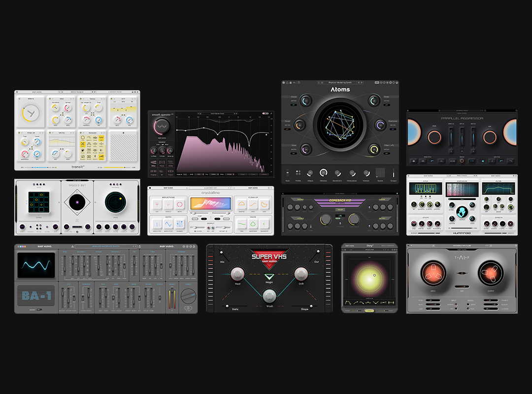
Task: Click the Smooth Operator main waveform knob
Action: (162, 126)
